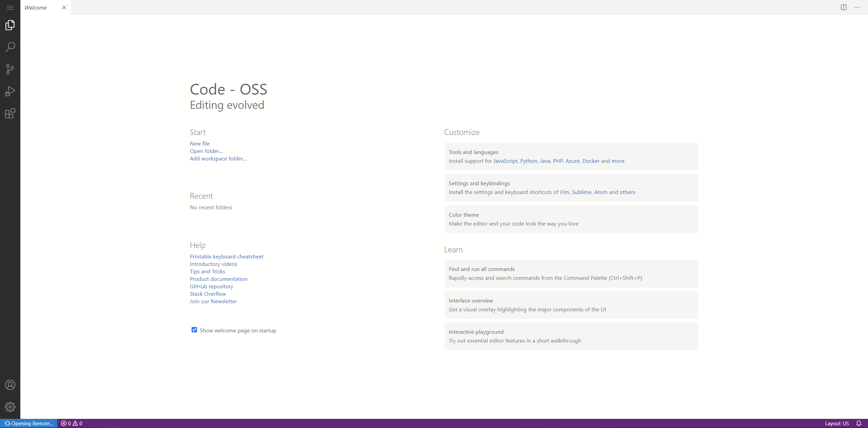Open the Explorer view
The width and height of the screenshot is (868, 428).
(x=10, y=25)
